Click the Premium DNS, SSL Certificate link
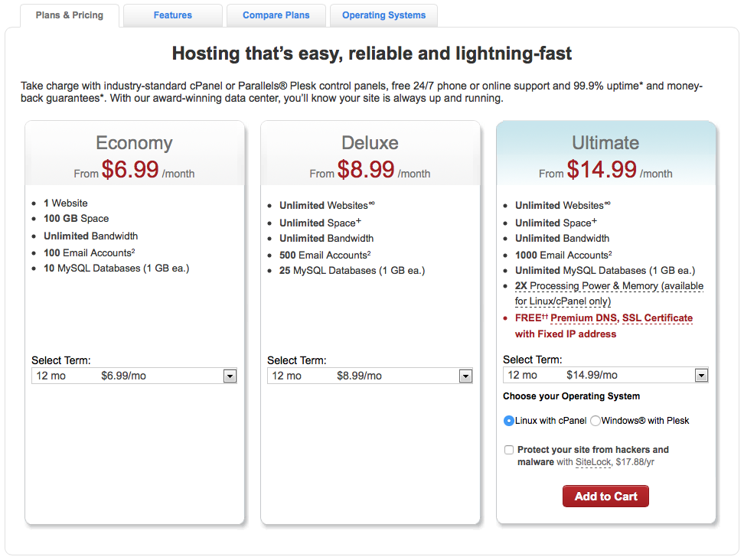Image resolution: width=744 pixels, height=560 pixels. [622, 318]
